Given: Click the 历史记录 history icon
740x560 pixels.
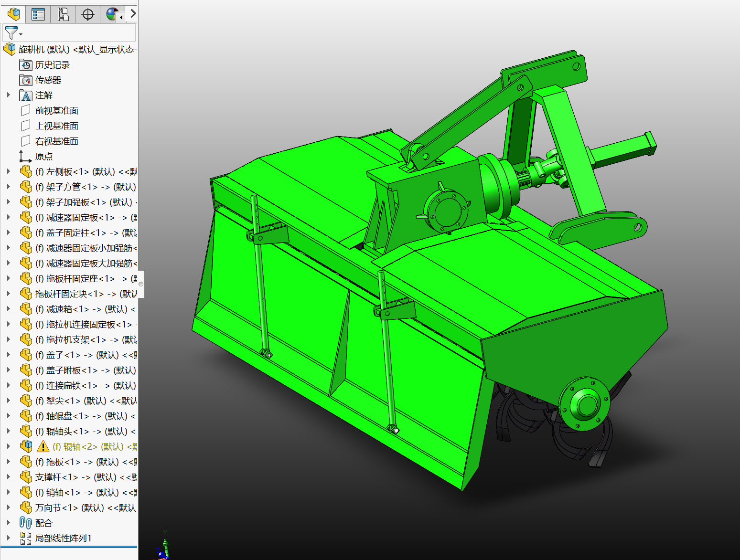Looking at the screenshot, I should 26,65.
